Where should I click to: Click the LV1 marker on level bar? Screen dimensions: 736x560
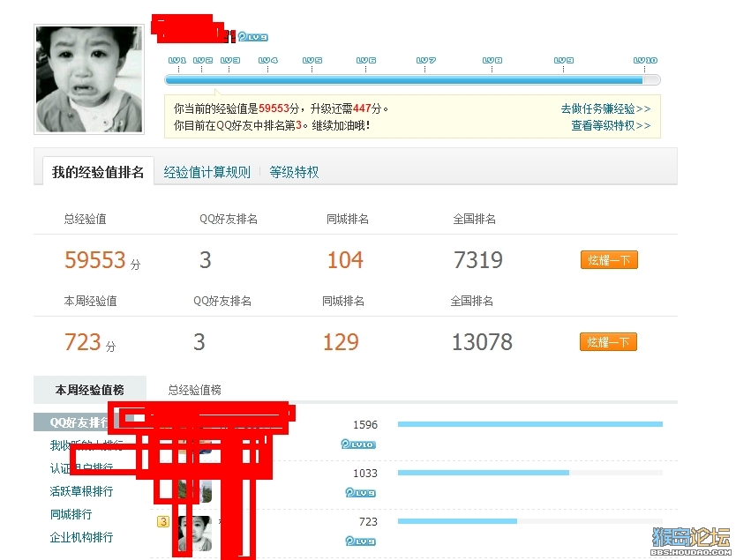pos(177,61)
